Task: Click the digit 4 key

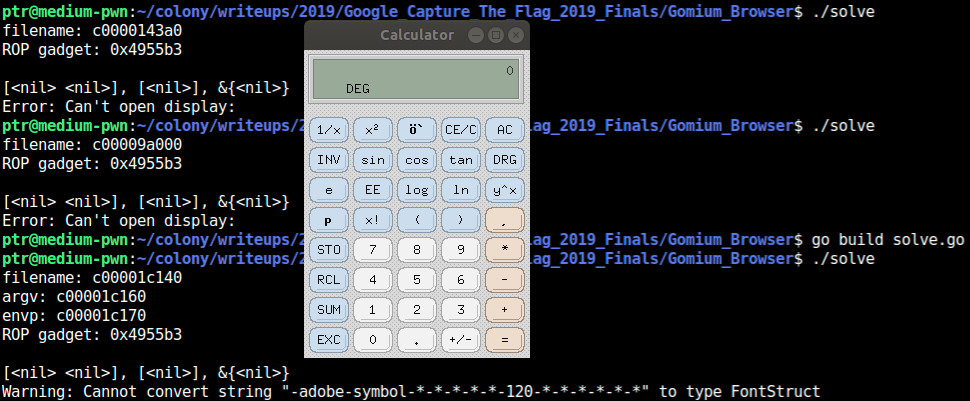Action: (372, 280)
